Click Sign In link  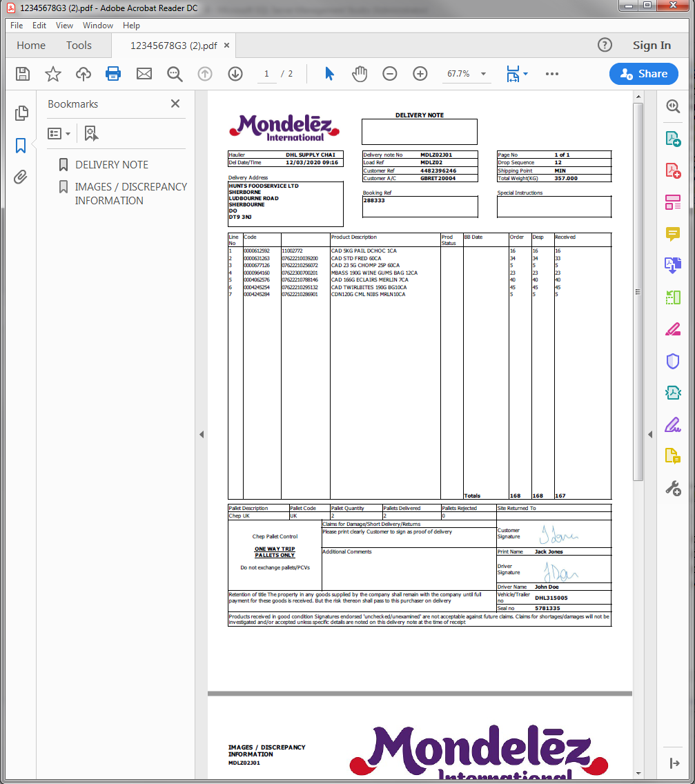pyautogui.click(x=652, y=46)
